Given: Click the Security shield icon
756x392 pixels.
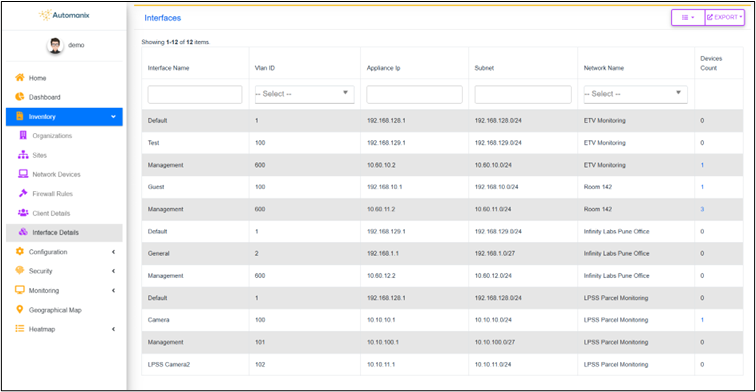Looking at the screenshot, I should point(20,270).
